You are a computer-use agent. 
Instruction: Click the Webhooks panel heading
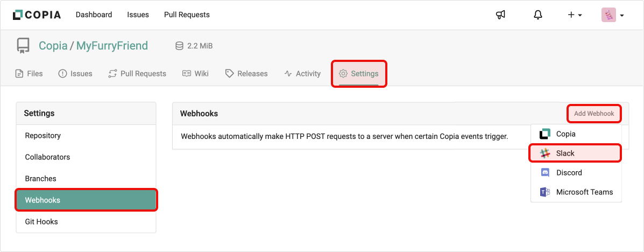pyautogui.click(x=199, y=114)
